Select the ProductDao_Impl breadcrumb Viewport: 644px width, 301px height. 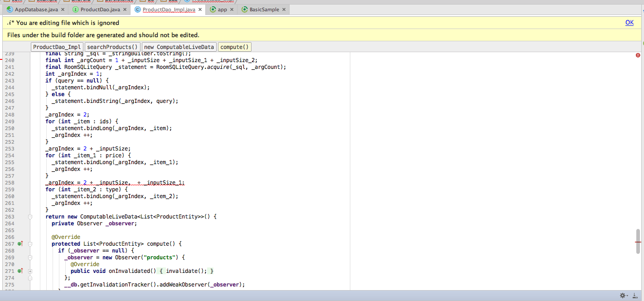57,47
